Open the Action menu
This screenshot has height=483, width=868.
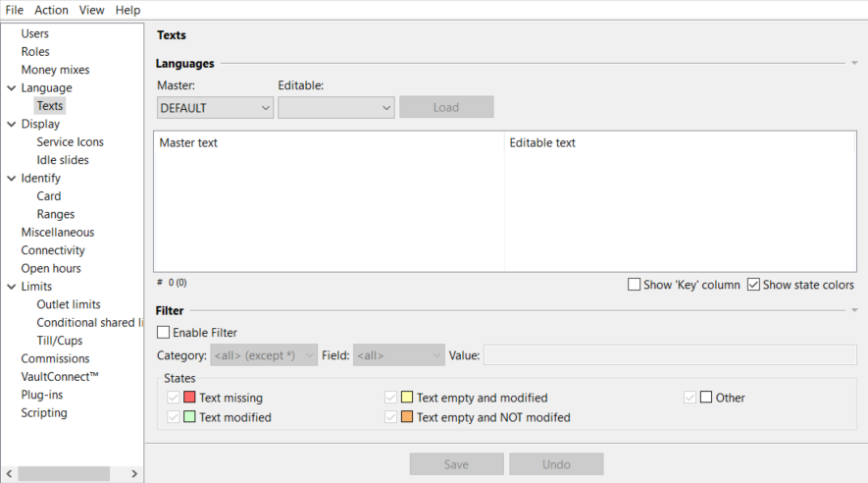(51, 10)
